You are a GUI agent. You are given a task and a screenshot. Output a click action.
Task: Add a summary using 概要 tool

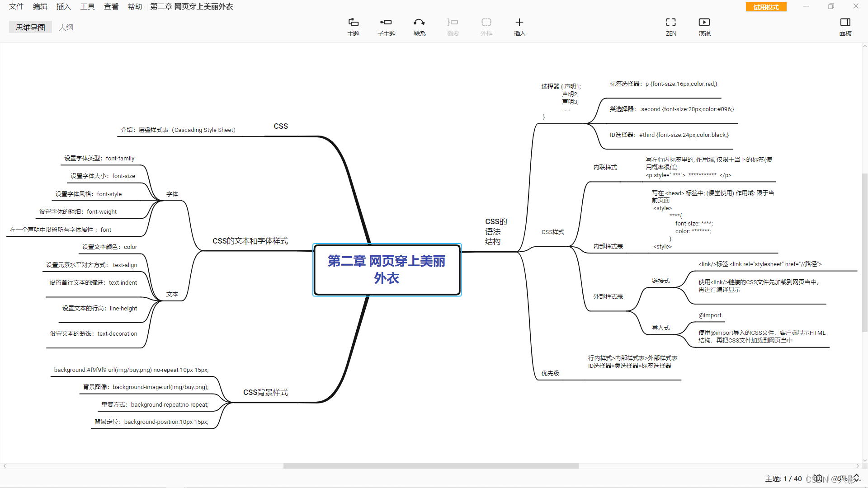click(x=453, y=27)
